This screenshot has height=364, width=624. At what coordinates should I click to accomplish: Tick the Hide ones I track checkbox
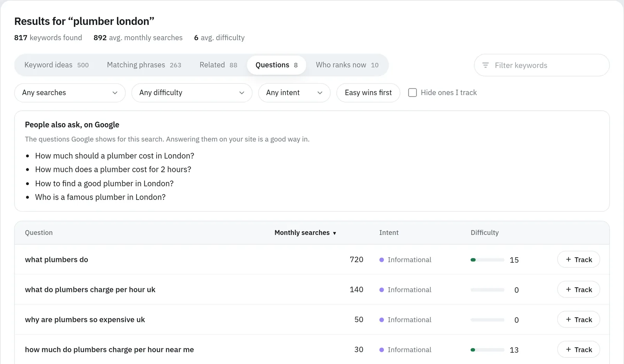point(412,93)
